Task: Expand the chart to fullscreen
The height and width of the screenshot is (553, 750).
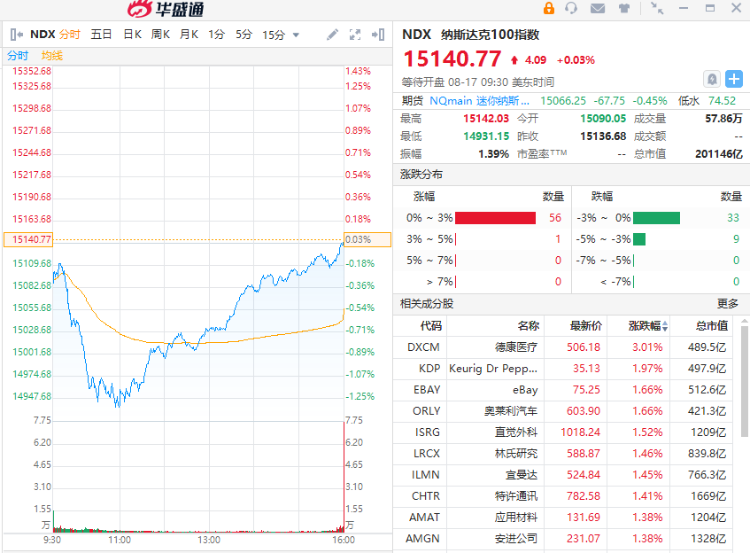Action: (x=355, y=34)
